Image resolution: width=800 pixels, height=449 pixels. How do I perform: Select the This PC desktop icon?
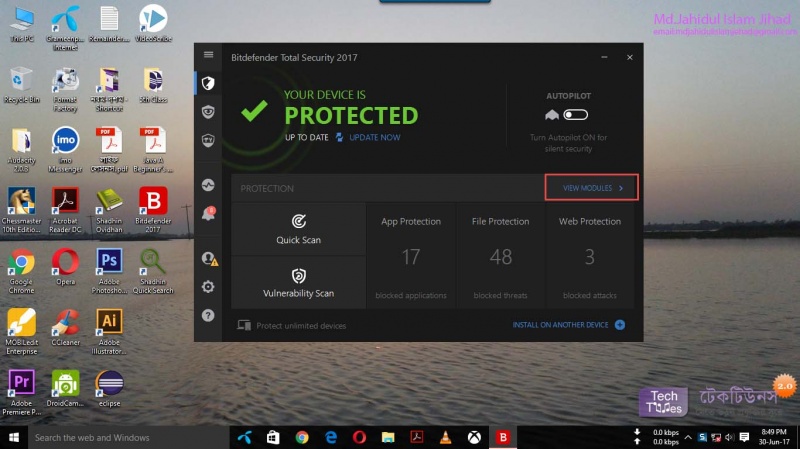(21, 23)
